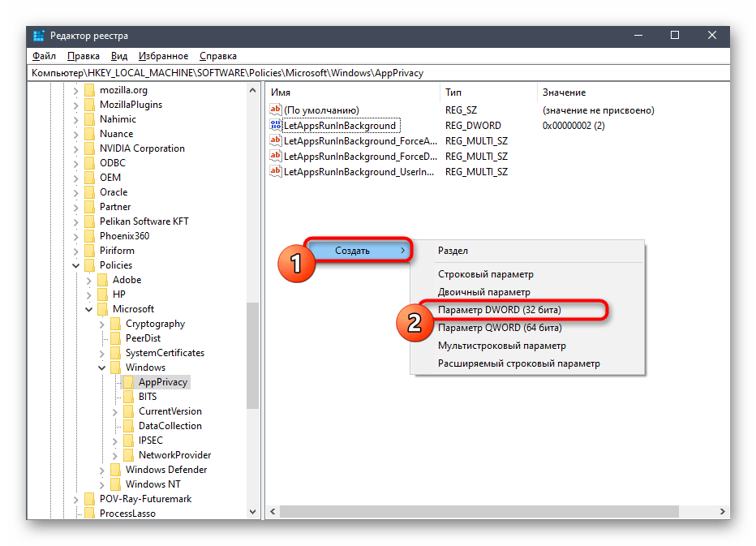This screenshot has width=756, height=546.
Task: Click the tree pane vertical scrollbar down arrow
Action: click(x=252, y=512)
